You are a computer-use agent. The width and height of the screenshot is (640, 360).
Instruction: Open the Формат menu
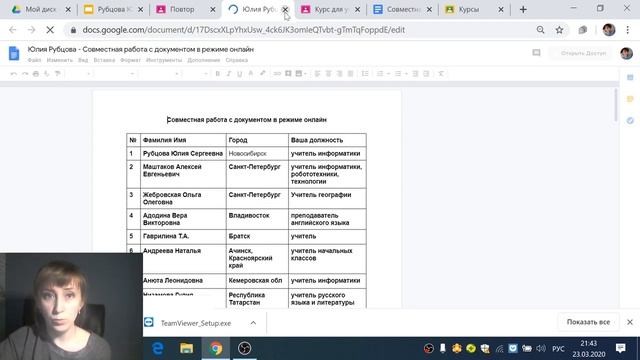(130, 60)
